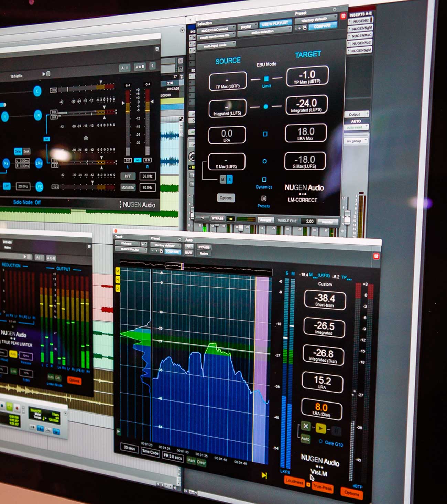Viewport: 447px width, 504px height.
Task: Click the Render button in LM-Correct footer
Action: click(327, 222)
